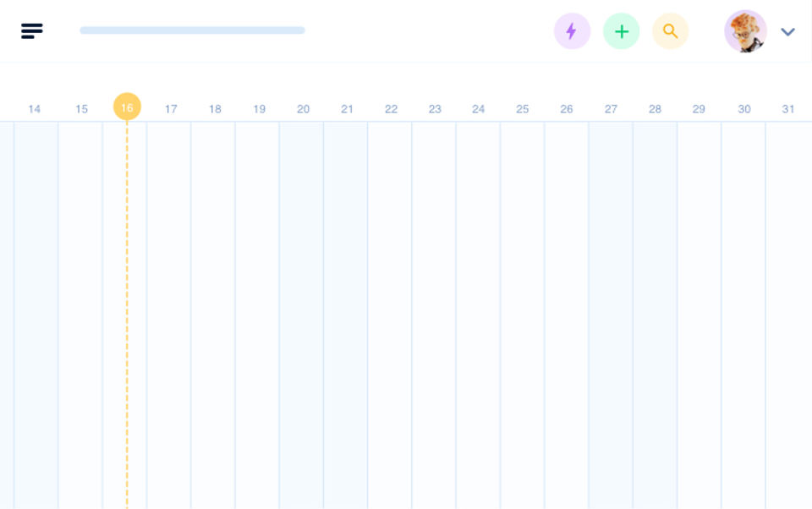Image resolution: width=812 pixels, height=509 pixels.
Task: Click the day 20 column grid area
Action: (x=302, y=313)
